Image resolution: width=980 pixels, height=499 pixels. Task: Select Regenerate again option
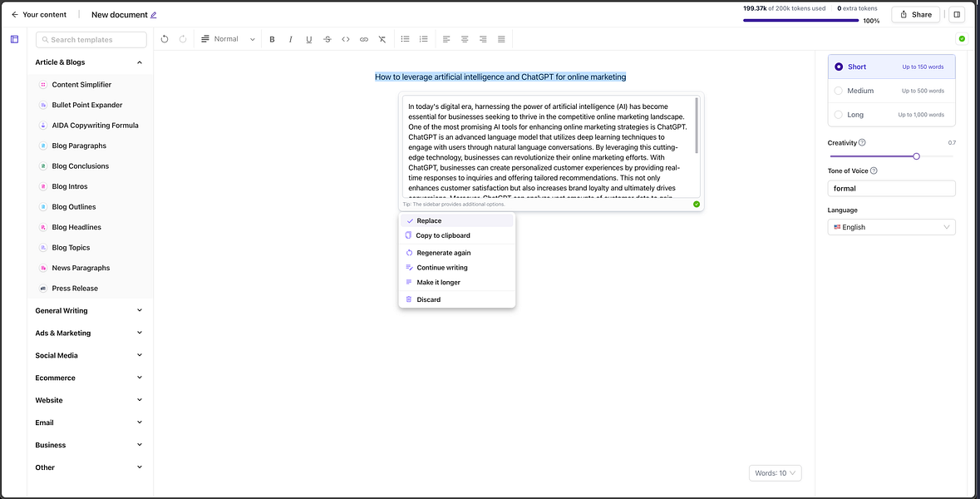(457, 253)
